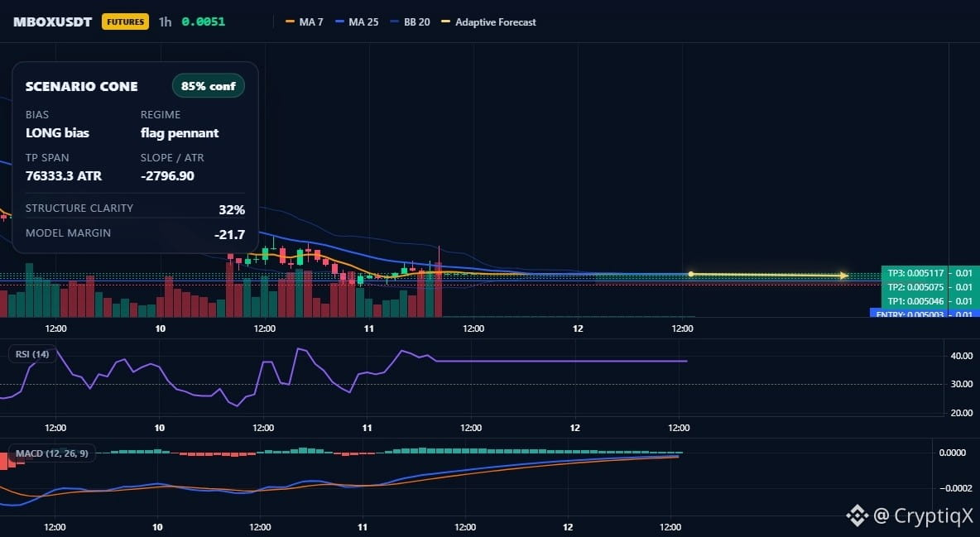
Task: Click the purple RSI flat line
Action: tap(561, 362)
